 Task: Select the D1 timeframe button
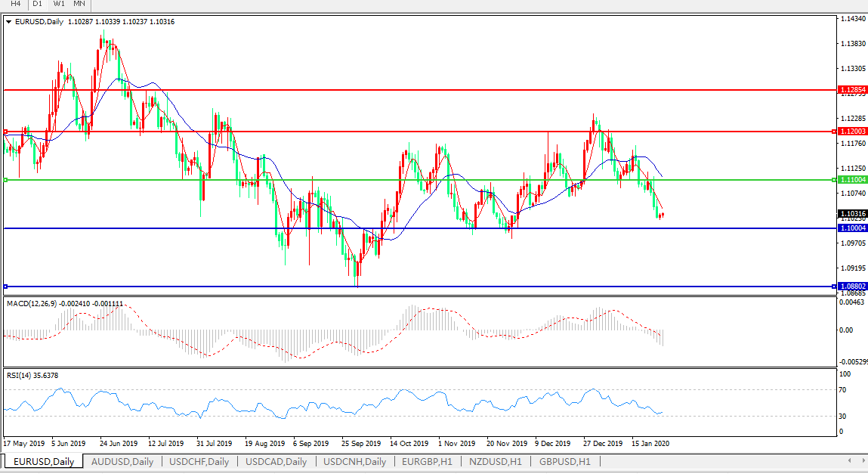click(37, 4)
